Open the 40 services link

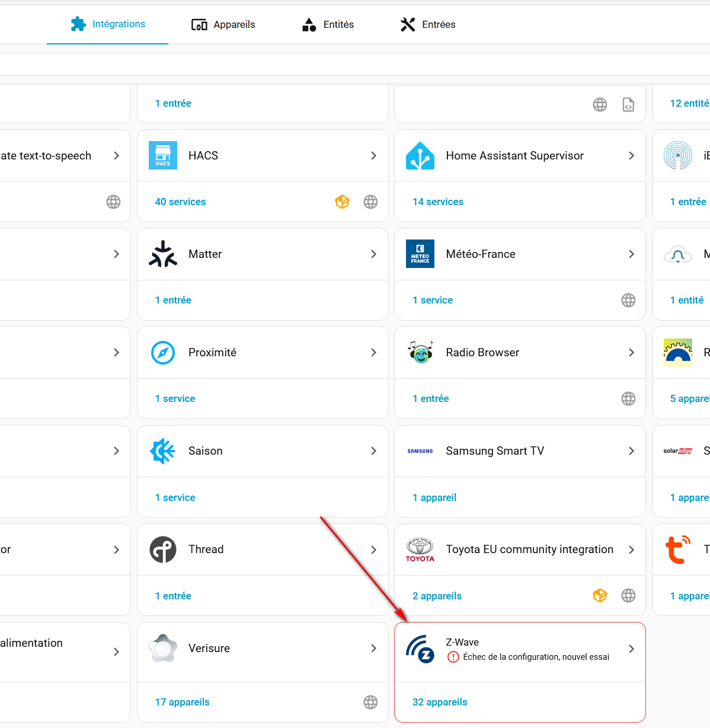click(x=180, y=202)
